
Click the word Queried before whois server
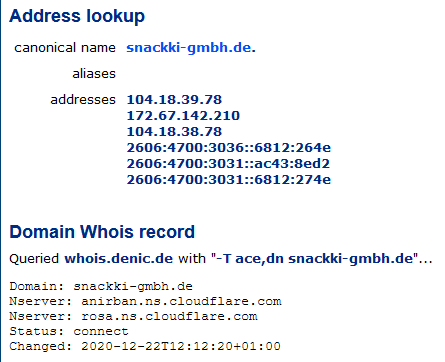click(34, 259)
